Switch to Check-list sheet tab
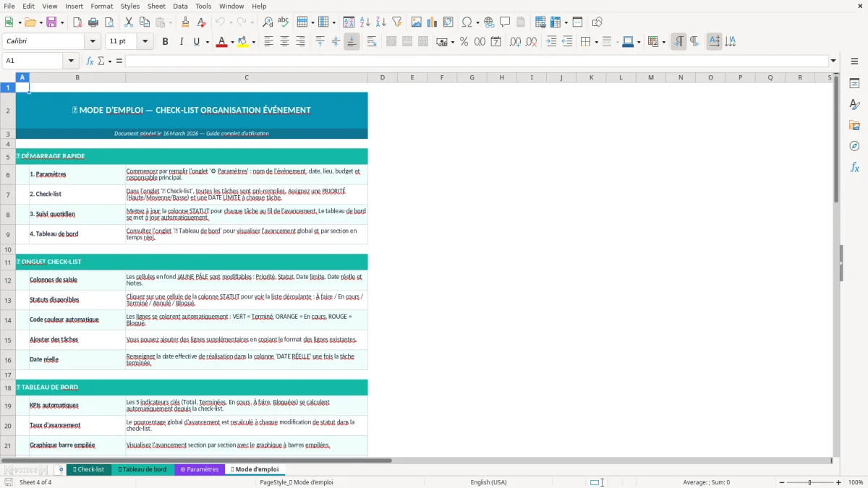The image size is (868, 488). click(89, 469)
